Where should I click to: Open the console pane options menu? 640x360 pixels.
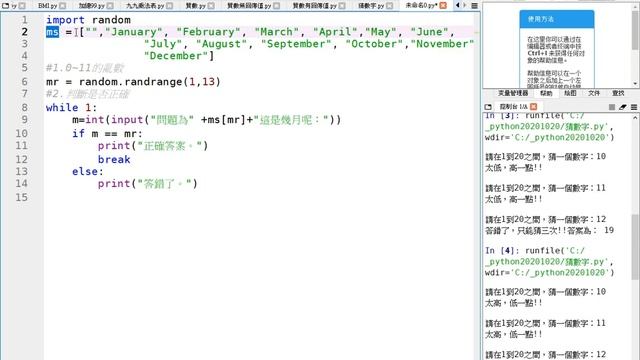[x=634, y=107]
